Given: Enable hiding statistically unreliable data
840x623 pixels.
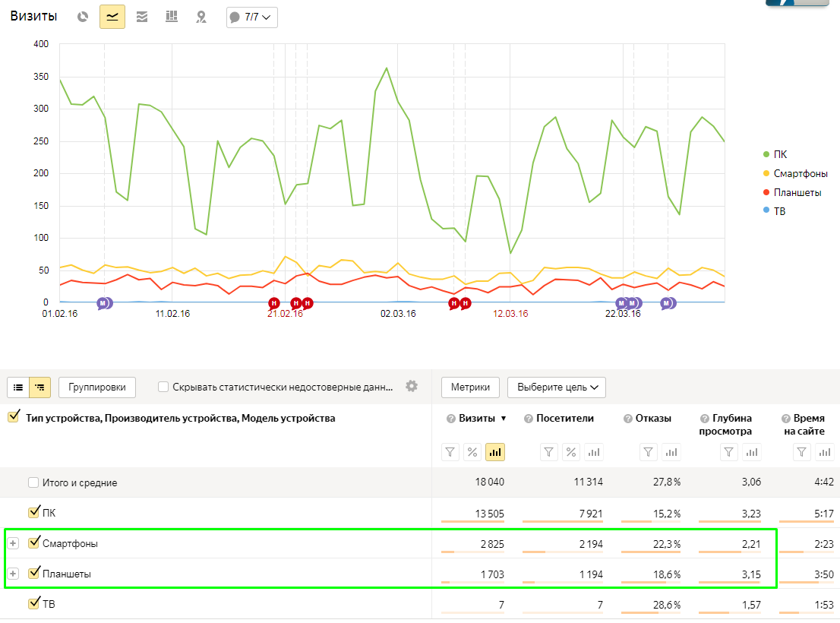Looking at the screenshot, I should click(163, 387).
